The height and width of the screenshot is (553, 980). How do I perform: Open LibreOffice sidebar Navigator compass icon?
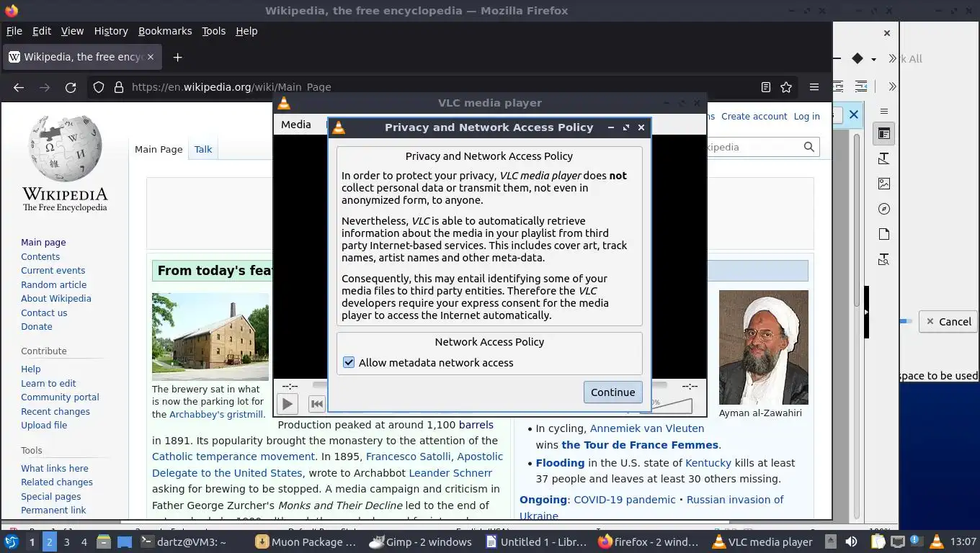coord(884,209)
